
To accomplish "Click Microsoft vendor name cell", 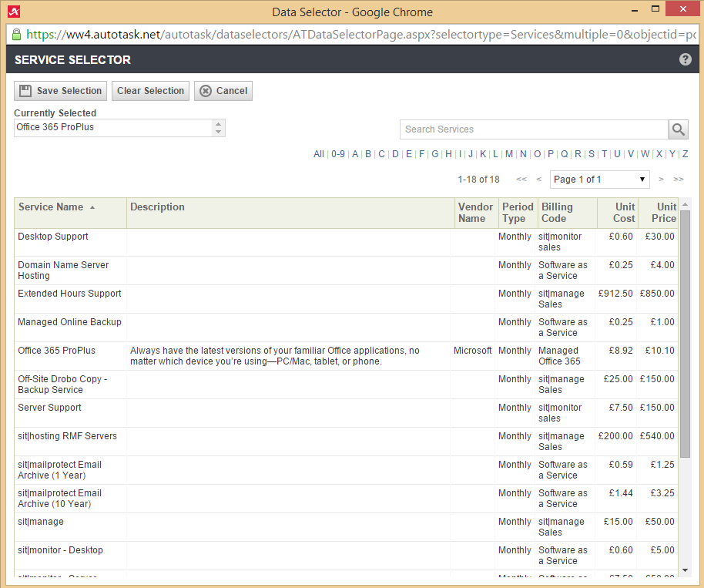I will [x=472, y=351].
